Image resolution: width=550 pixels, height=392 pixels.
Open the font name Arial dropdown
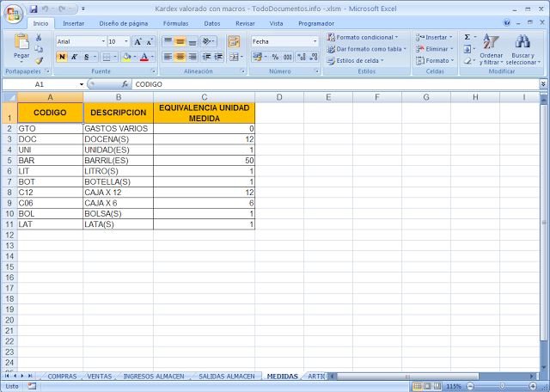(103, 42)
